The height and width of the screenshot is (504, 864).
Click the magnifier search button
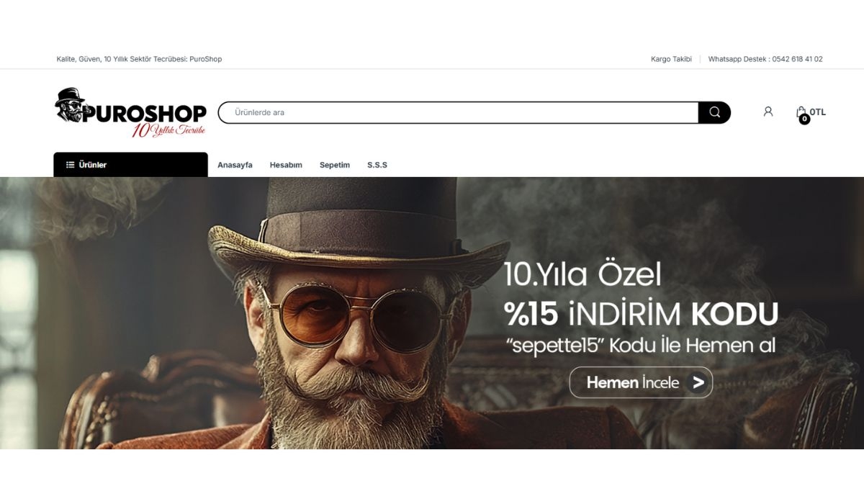point(714,112)
